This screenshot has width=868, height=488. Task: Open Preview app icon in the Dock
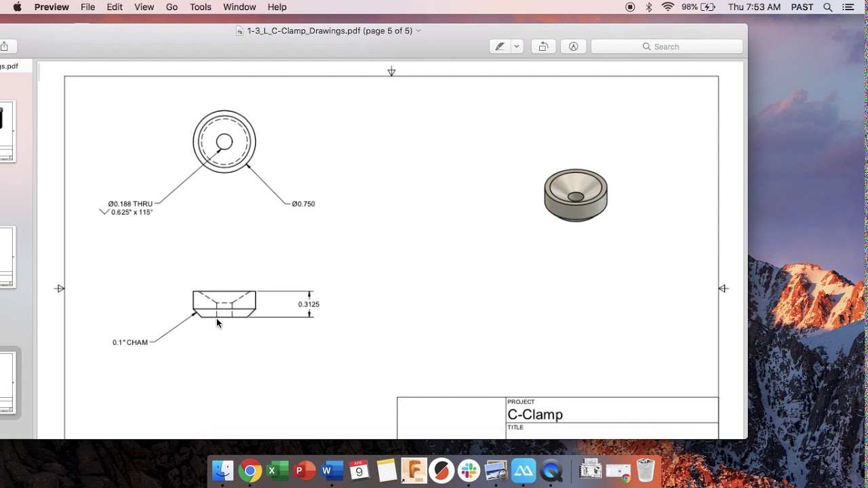496,470
